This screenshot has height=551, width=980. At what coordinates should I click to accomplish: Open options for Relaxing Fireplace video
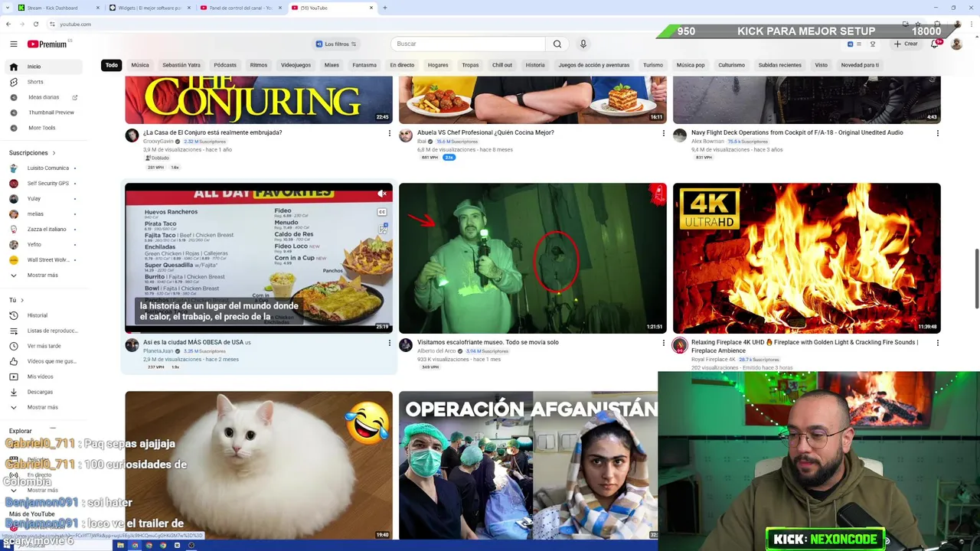[x=937, y=343]
